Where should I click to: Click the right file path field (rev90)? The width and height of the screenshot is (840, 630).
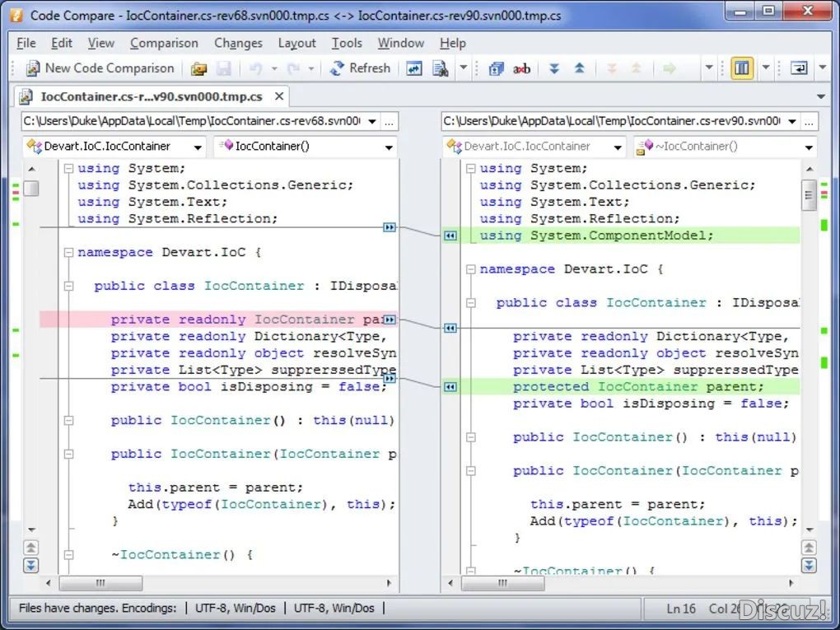tap(611, 121)
